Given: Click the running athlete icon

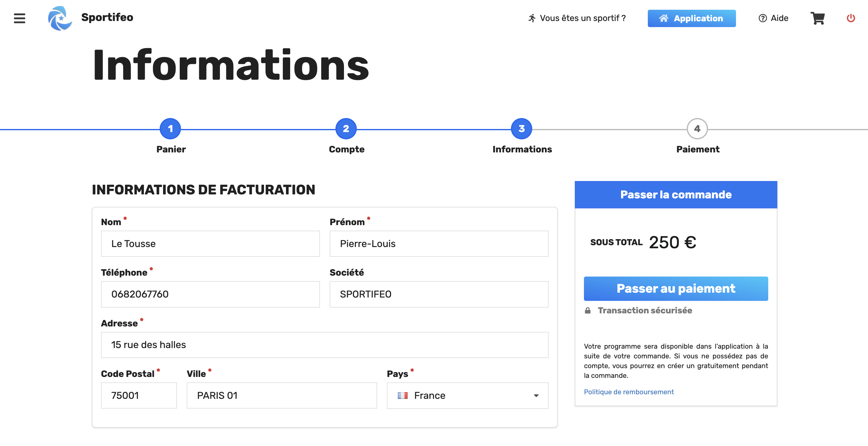Looking at the screenshot, I should tap(532, 18).
